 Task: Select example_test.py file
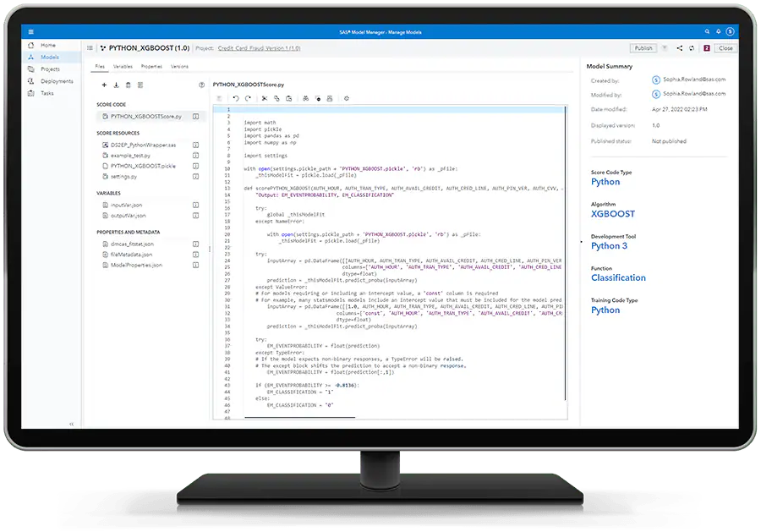[130, 156]
